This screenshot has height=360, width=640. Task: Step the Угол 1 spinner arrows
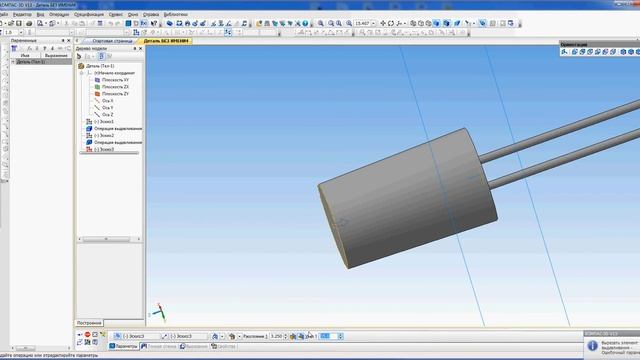pyautogui.click(x=340, y=336)
